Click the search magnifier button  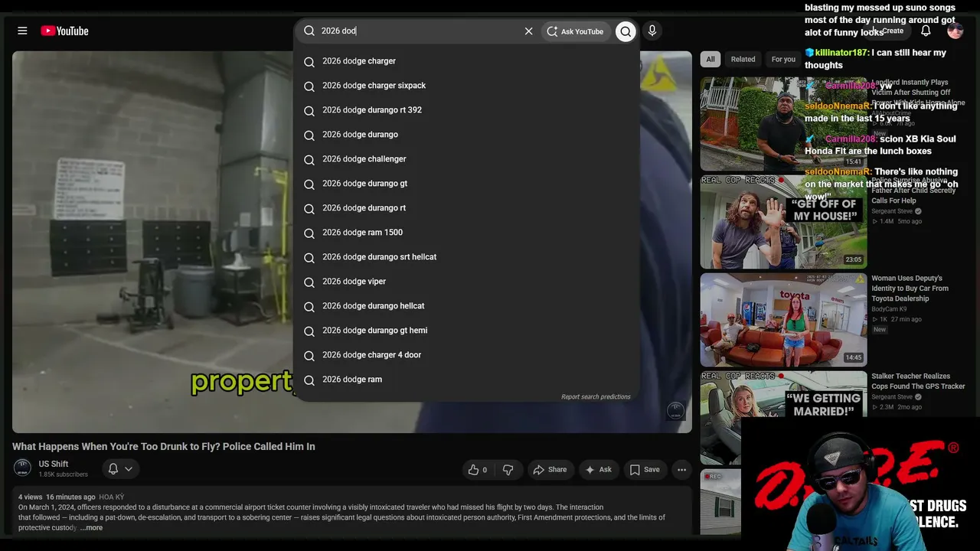pyautogui.click(x=626, y=31)
